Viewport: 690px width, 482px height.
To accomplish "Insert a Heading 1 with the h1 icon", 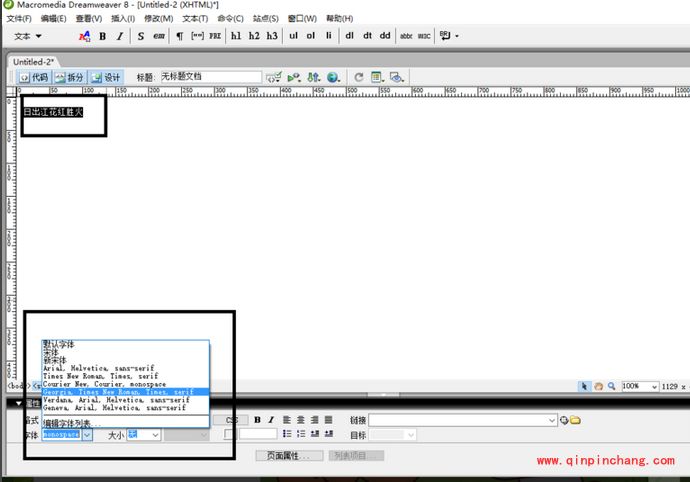I will (x=236, y=36).
